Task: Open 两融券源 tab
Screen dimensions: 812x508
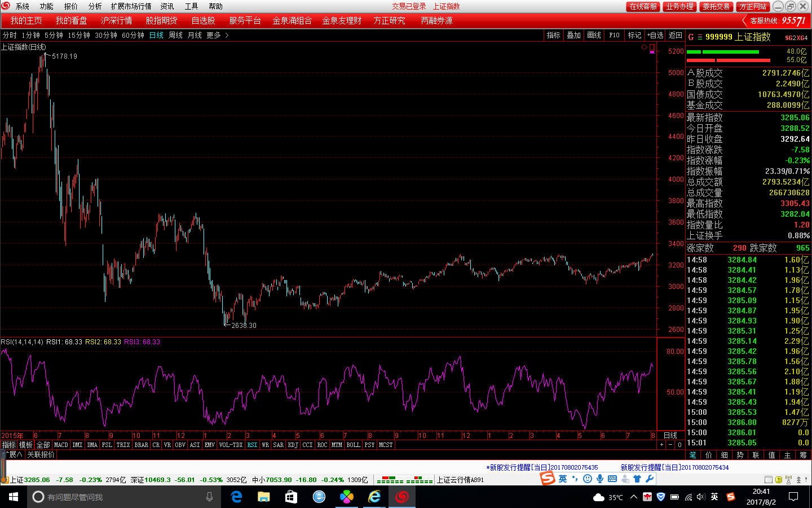Action: [x=436, y=20]
